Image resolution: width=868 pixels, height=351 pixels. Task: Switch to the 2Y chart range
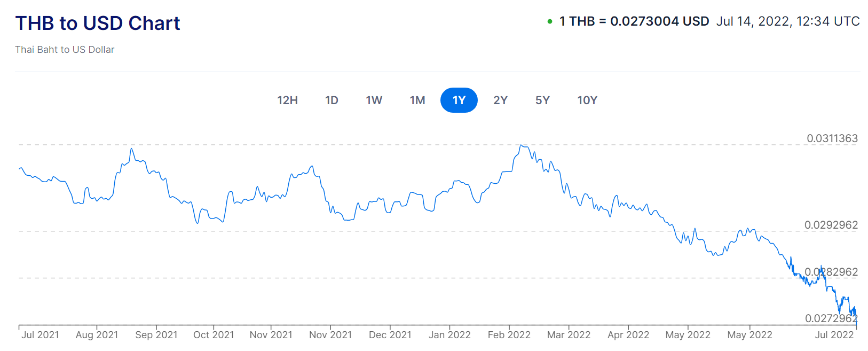click(500, 100)
